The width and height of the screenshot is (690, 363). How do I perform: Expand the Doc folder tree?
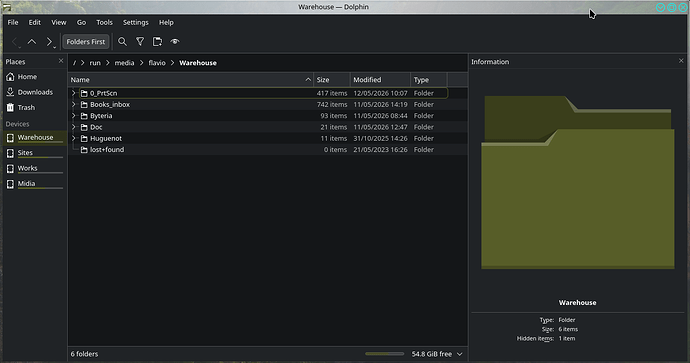pyautogui.click(x=73, y=127)
